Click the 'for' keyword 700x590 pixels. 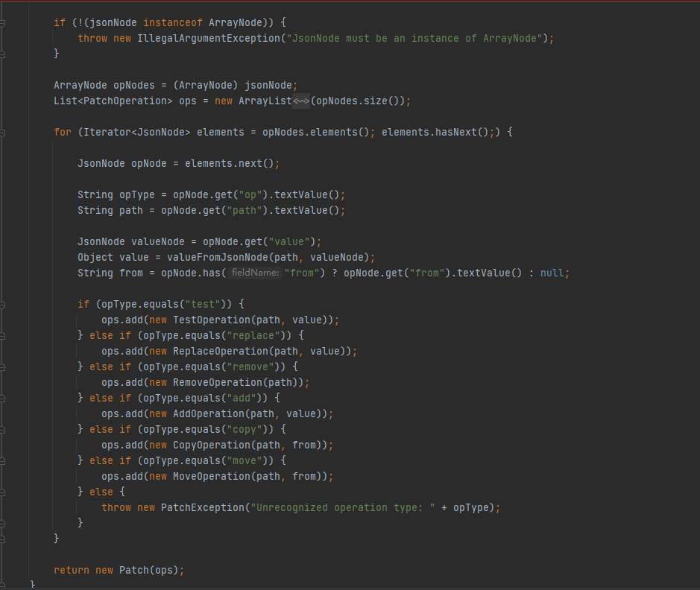pyautogui.click(x=63, y=132)
